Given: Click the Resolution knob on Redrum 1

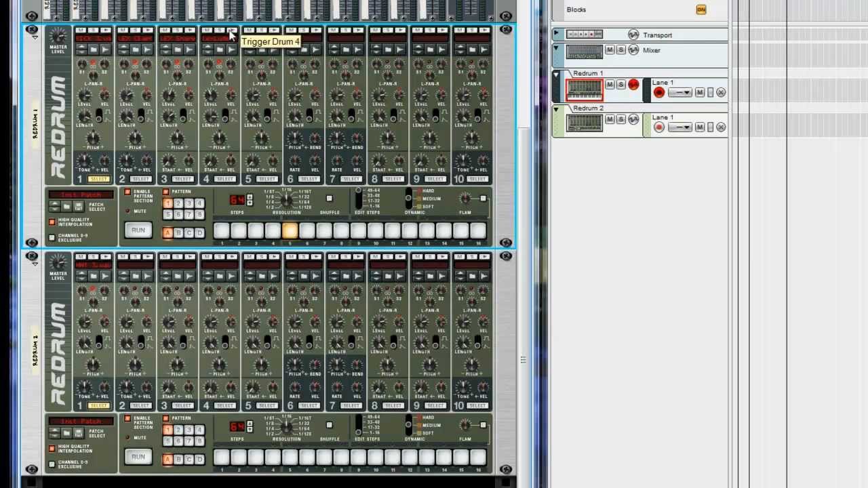Looking at the screenshot, I should pyautogui.click(x=287, y=200).
